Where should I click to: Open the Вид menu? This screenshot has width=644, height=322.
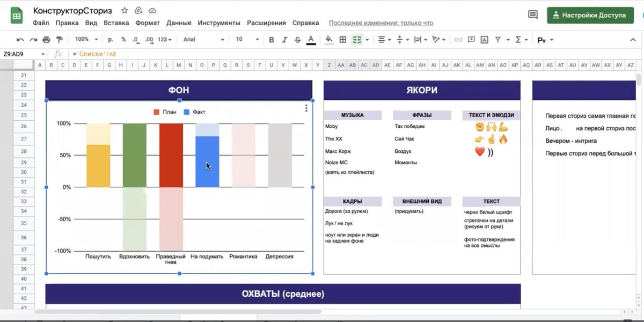point(91,23)
